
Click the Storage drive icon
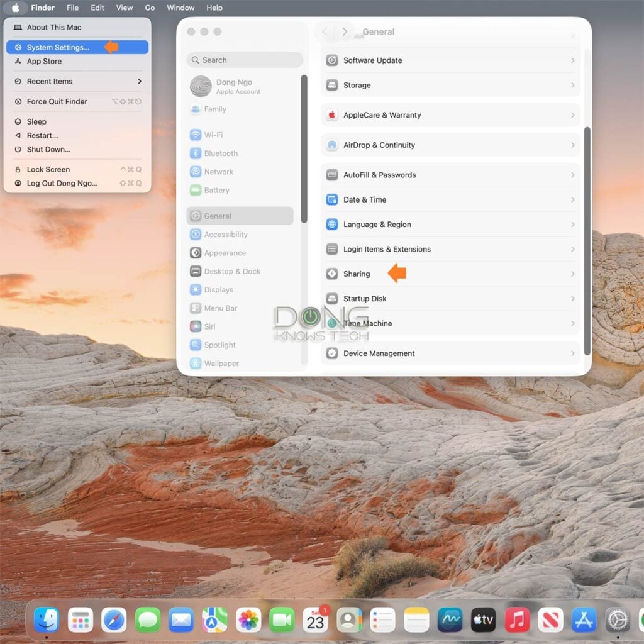332,85
